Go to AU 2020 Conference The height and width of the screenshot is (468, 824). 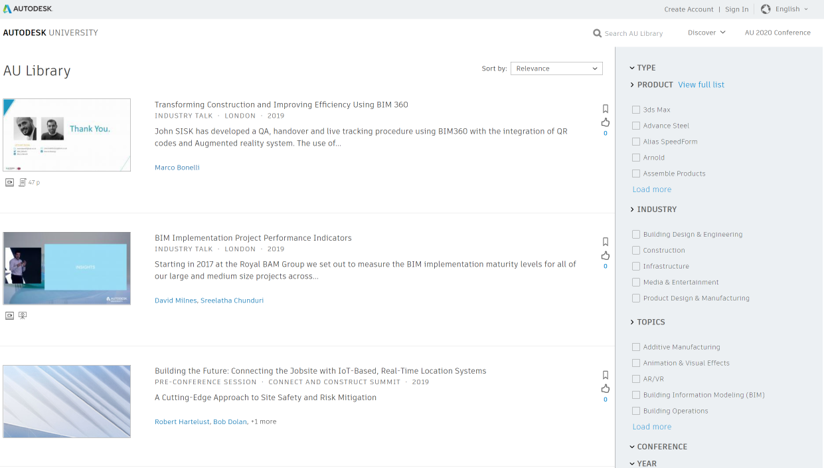(777, 33)
